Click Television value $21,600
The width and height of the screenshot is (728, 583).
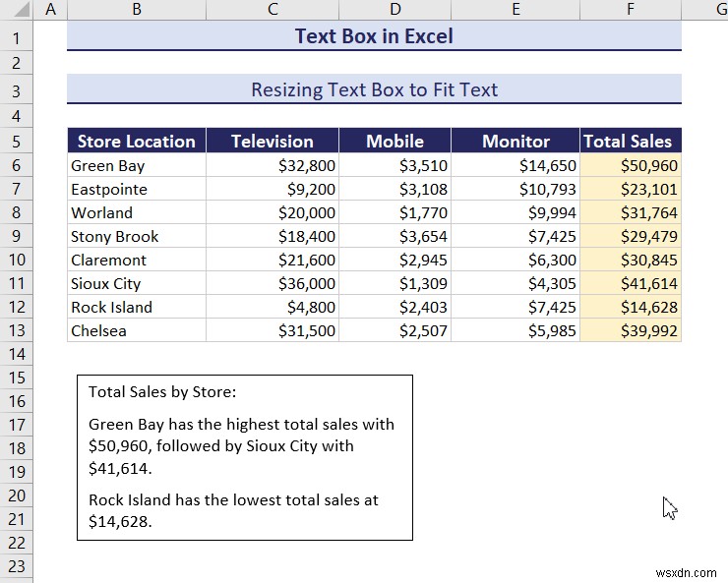[x=273, y=260]
